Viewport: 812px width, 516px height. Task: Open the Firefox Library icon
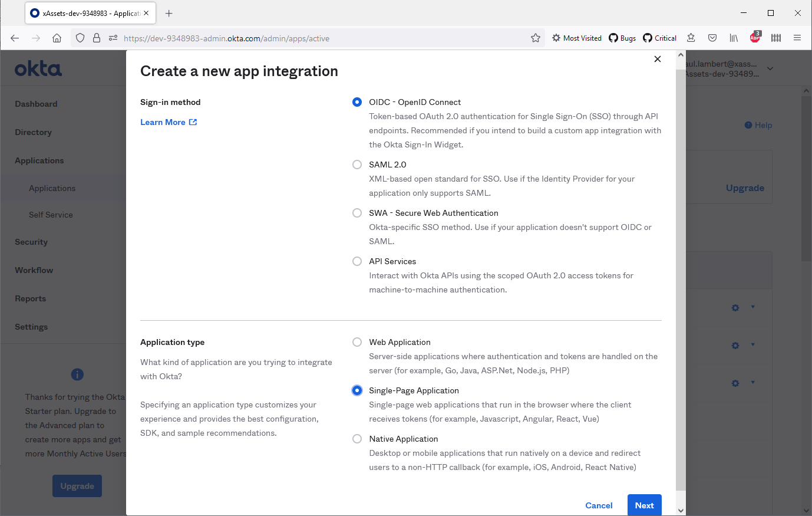coord(734,37)
